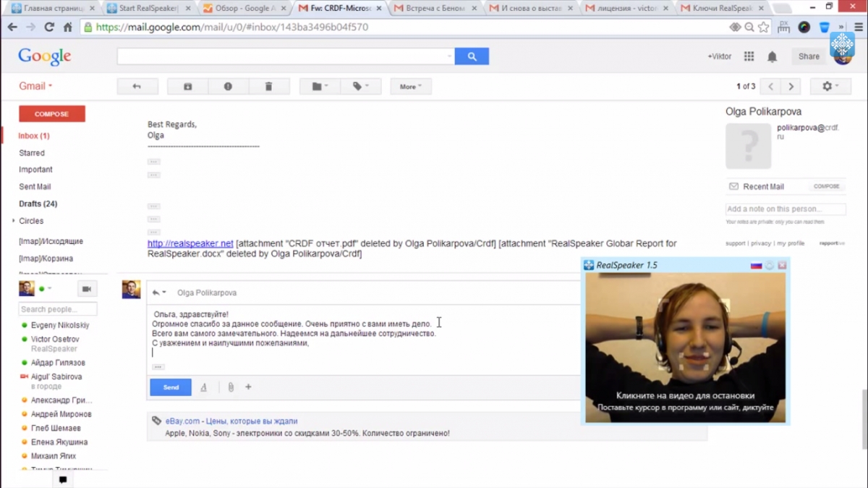Click the Search people field
868x488 pixels.
[x=58, y=309]
